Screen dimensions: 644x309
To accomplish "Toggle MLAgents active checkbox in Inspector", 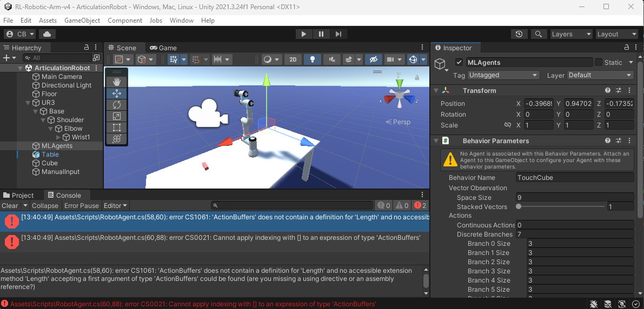I will [x=459, y=62].
